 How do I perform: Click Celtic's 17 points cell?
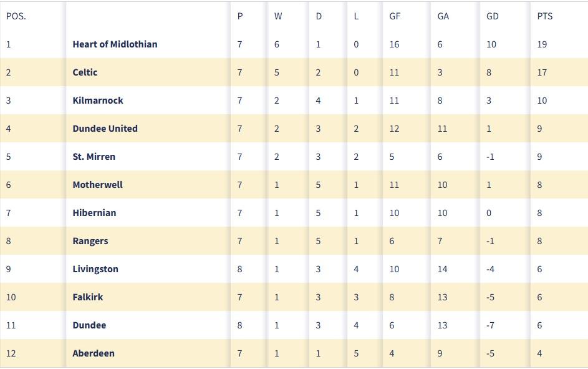[x=542, y=72]
